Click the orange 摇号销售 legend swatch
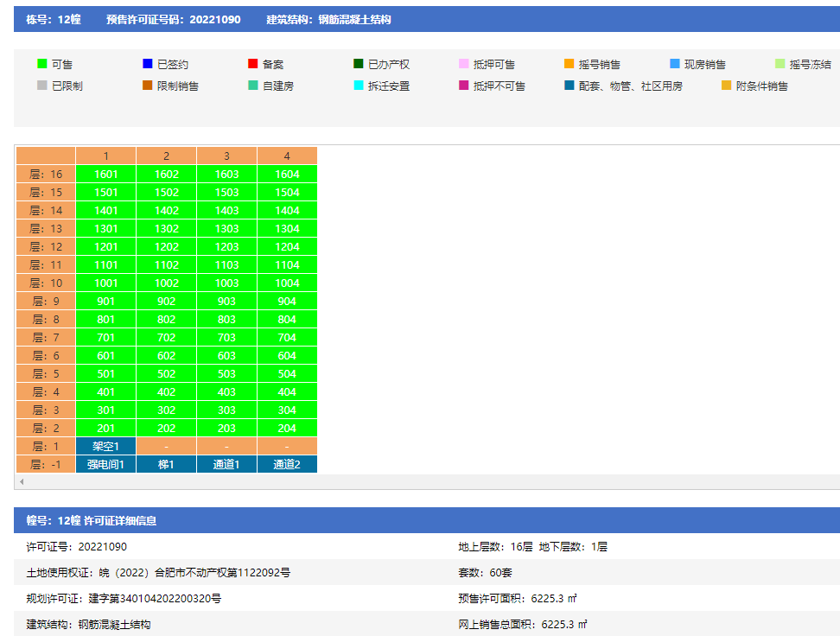Viewport: 840px width, 636px height. pyautogui.click(x=570, y=64)
